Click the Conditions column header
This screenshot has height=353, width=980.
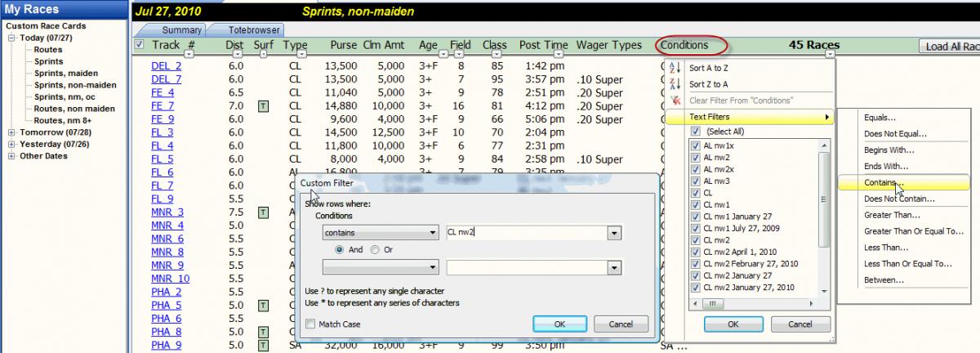tap(684, 46)
